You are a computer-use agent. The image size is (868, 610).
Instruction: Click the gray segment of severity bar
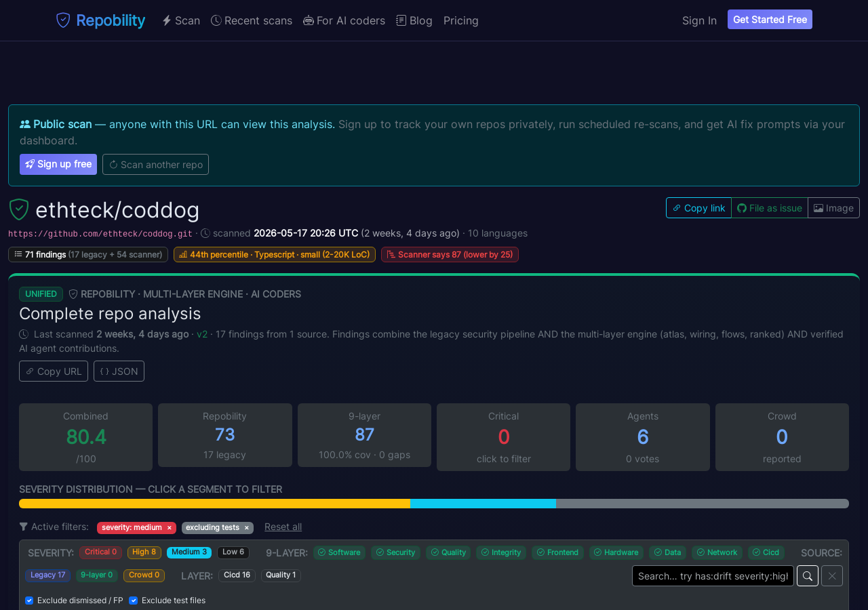pyautogui.click(x=703, y=504)
